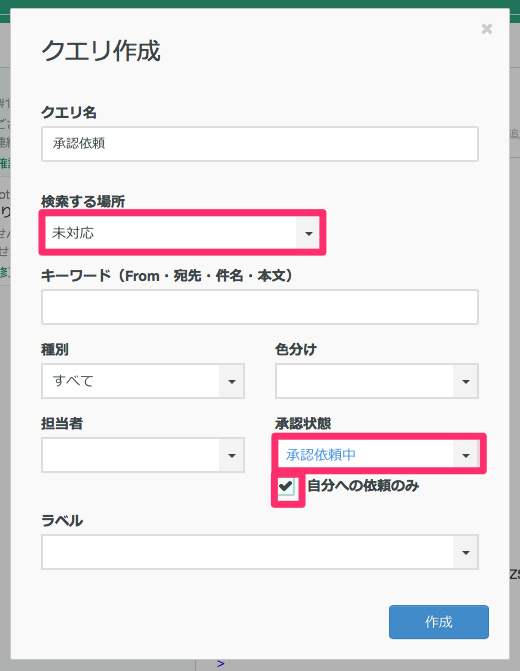Uncheck the 自分への依頼のみ checkbox
Screen dimensions: 520x671
point(286,487)
